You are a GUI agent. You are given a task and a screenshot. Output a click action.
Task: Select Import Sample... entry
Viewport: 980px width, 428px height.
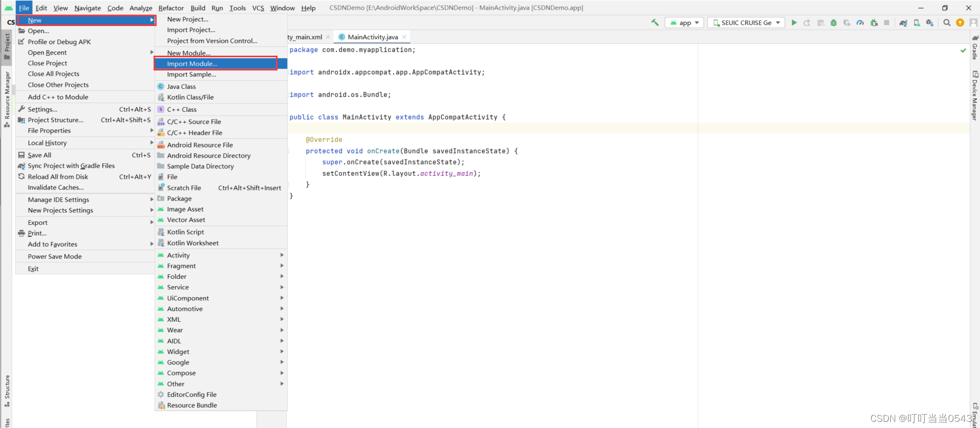(221, 75)
